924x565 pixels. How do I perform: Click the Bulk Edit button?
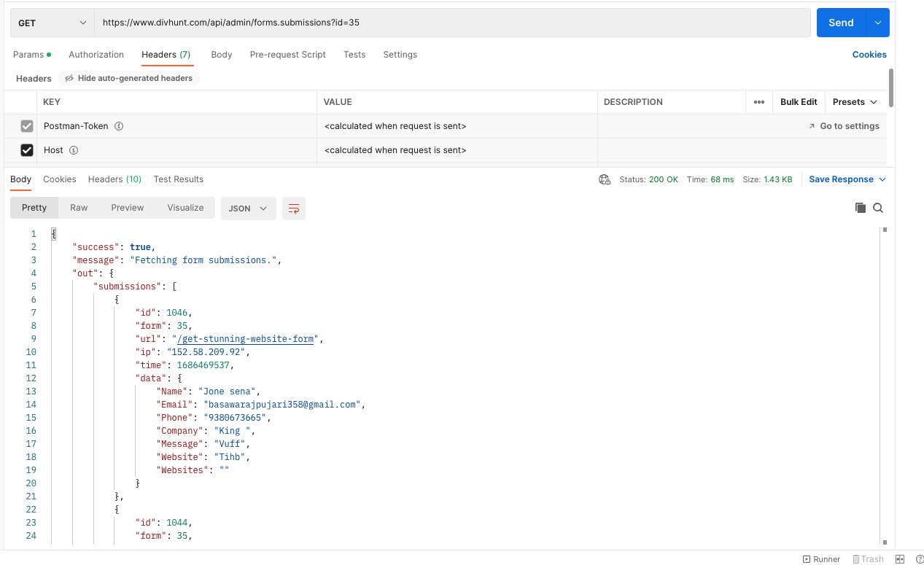799,102
